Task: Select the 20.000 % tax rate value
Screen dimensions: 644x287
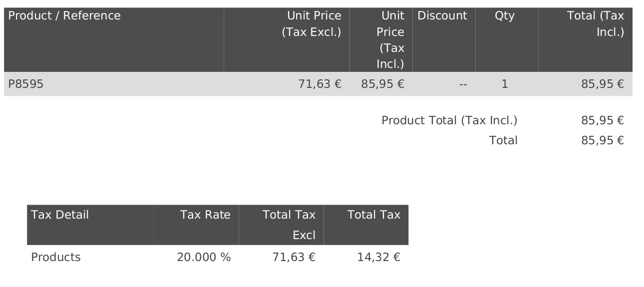Action: click(x=204, y=257)
